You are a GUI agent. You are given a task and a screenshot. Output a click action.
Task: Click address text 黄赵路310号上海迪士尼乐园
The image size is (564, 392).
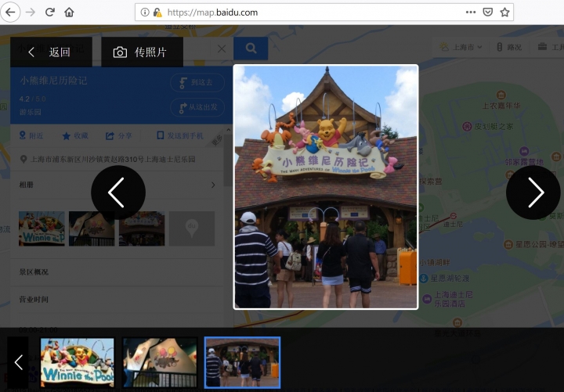144,159
